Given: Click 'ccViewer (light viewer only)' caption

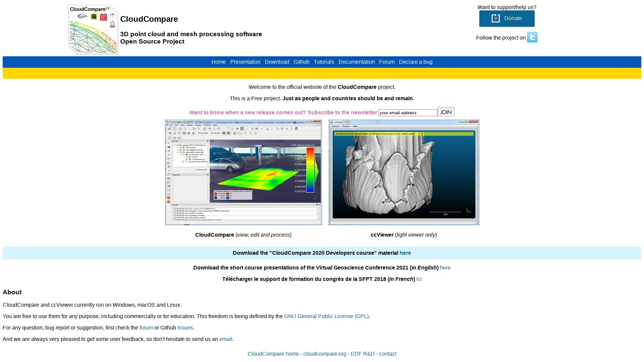Looking at the screenshot, I should [404, 235].
